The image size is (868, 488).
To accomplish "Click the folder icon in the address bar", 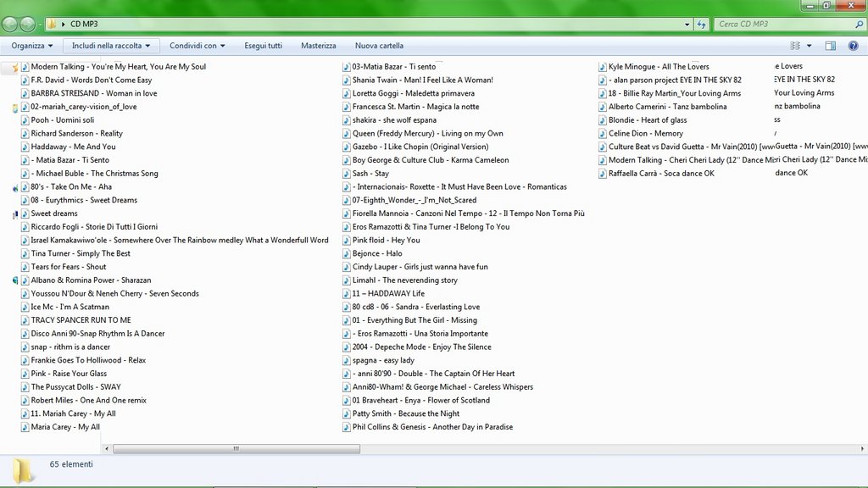I will [x=52, y=24].
